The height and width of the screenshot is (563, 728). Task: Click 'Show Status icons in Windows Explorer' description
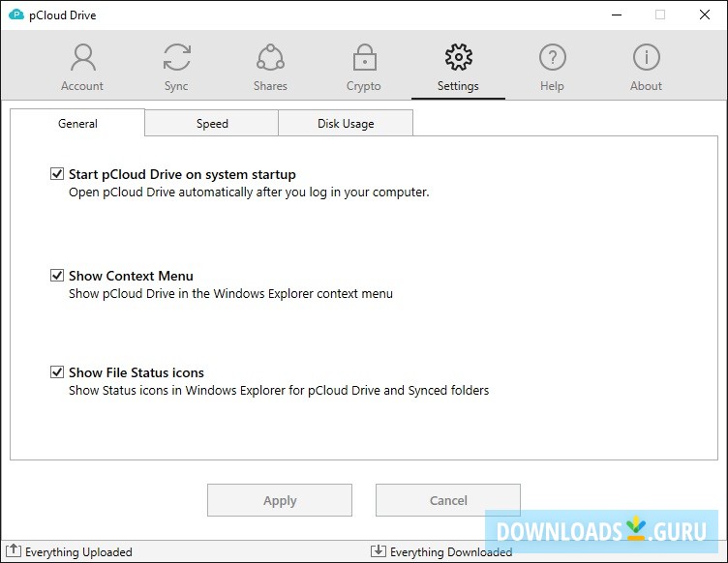pos(279,391)
